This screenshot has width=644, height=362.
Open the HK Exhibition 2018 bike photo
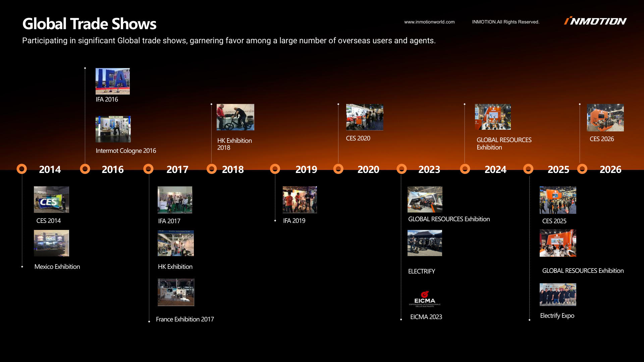tap(235, 117)
